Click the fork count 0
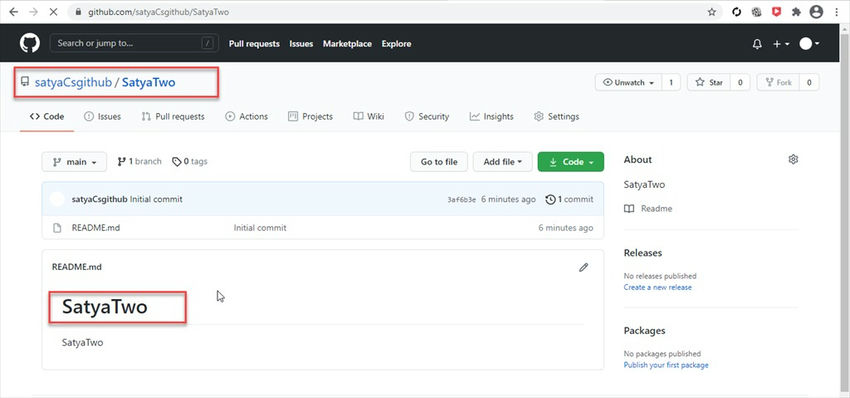 click(x=809, y=82)
